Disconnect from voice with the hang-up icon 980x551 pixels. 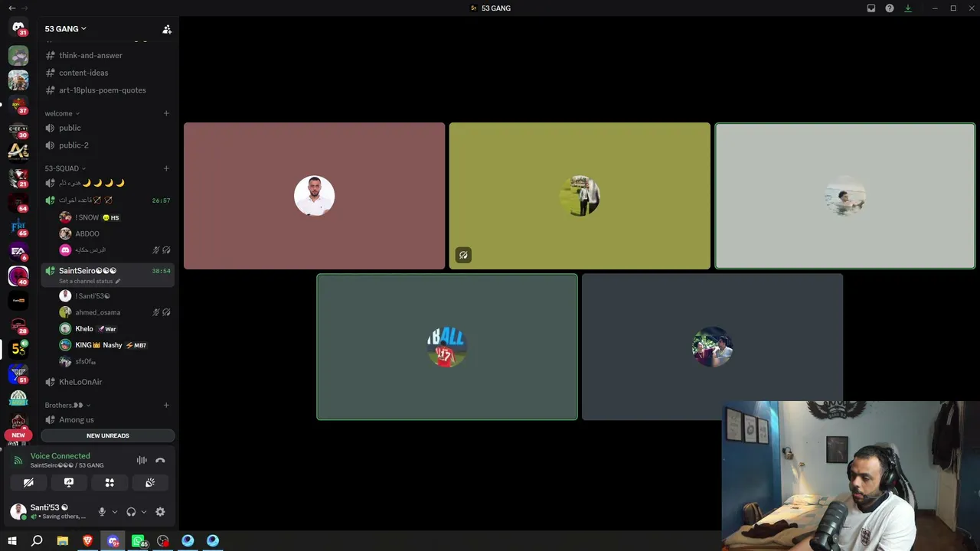click(160, 461)
